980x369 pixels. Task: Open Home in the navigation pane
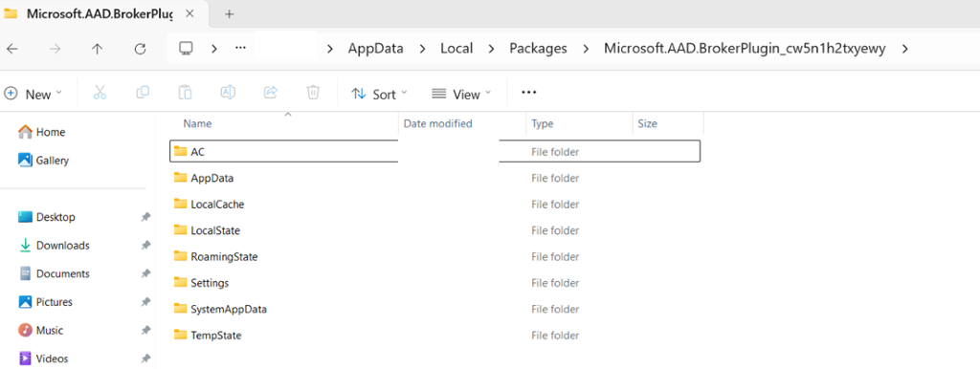pos(42,132)
